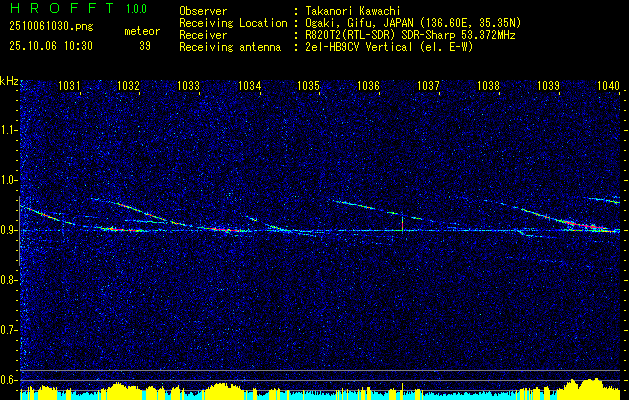Click the 1.0 kHz axis label

8,180
